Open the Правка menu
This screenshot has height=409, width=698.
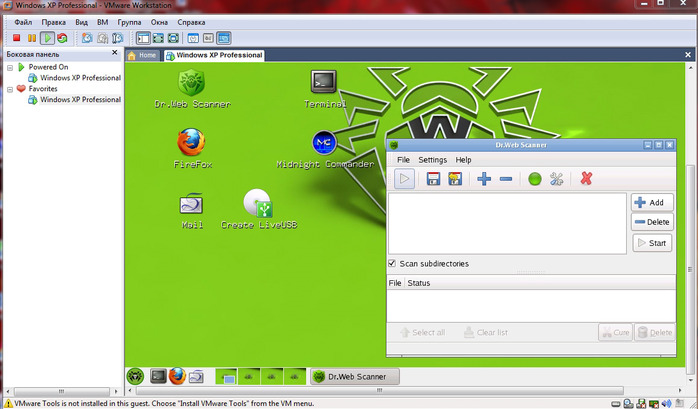pos(53,22)
